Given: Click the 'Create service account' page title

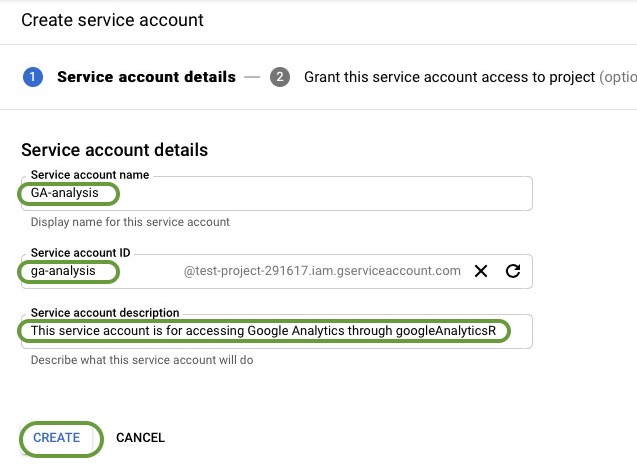Looking at the screenshot, I should point(112,20).
